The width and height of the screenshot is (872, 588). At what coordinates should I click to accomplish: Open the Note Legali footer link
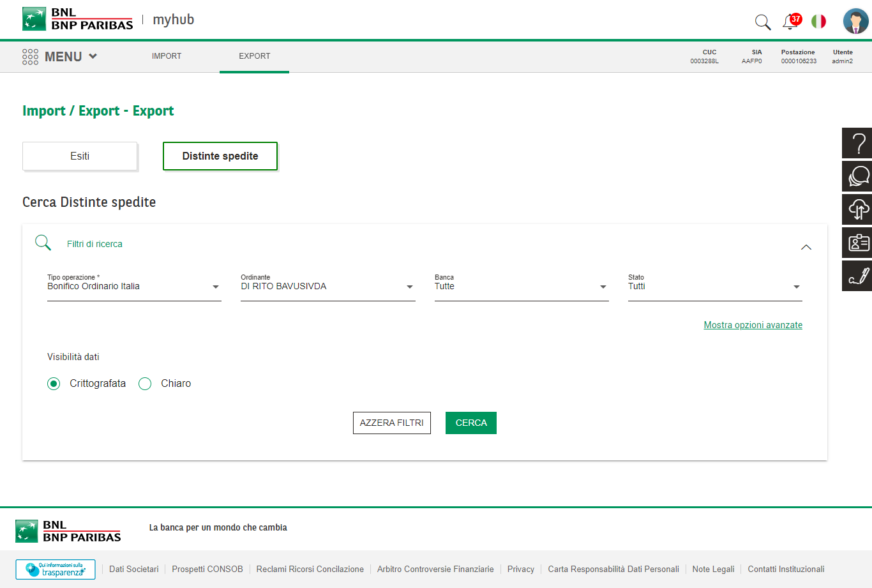click(x=713, y=569)
